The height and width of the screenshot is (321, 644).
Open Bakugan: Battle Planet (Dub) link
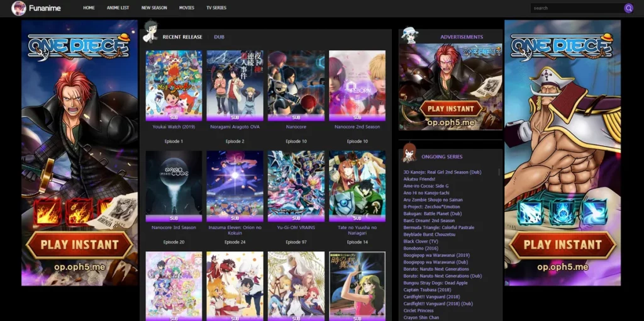pyautogui.click(x=433, y=214)
